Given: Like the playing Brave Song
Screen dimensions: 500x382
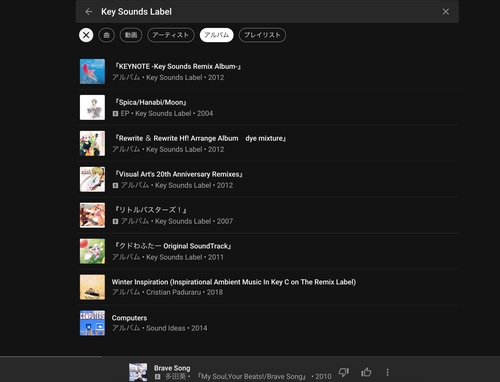Looking at the screenshot, I should click(x=366, y=372).
